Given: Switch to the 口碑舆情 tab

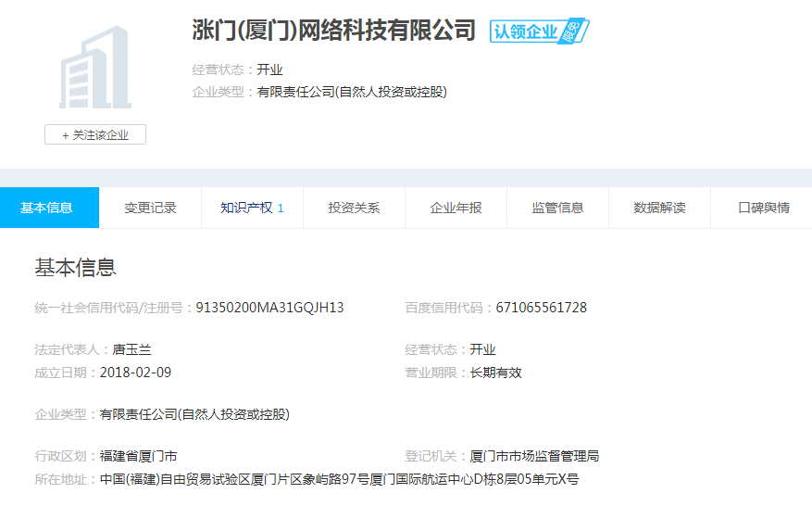Looking at the screenshot, I should pyautogui.click(x=763, y=208).
